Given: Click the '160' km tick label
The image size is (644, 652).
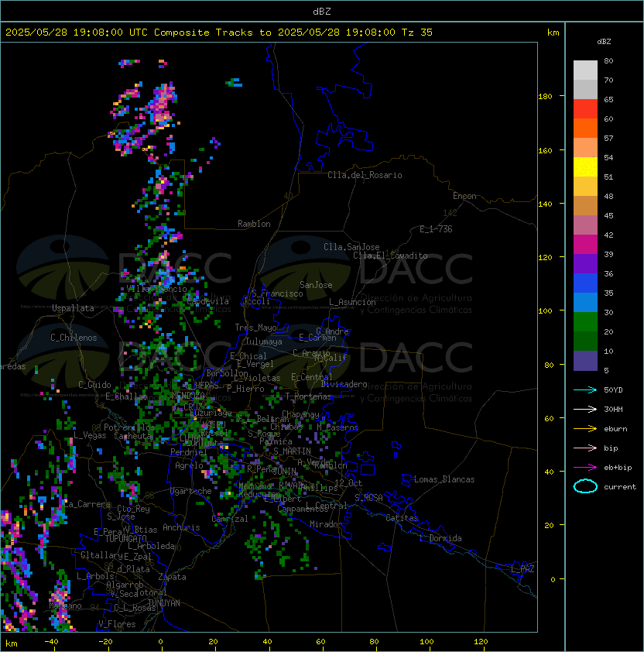Looking at the screenshot, I should click(x=545, y=150).
